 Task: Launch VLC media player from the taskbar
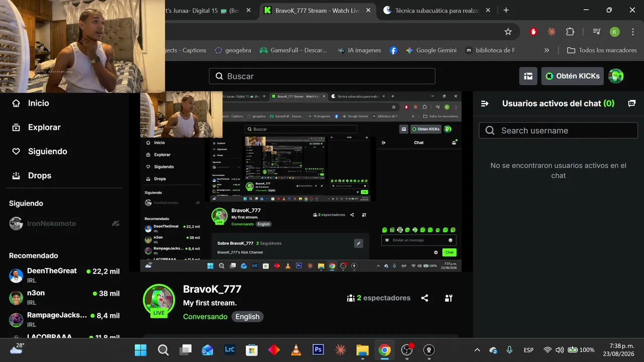(296, 350)
